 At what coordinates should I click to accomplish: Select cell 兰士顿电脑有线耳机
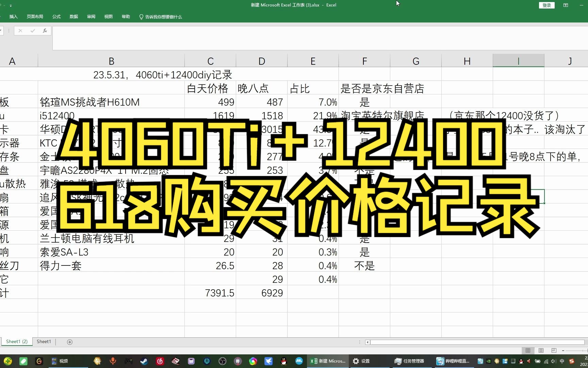click(x=111, y=238)
